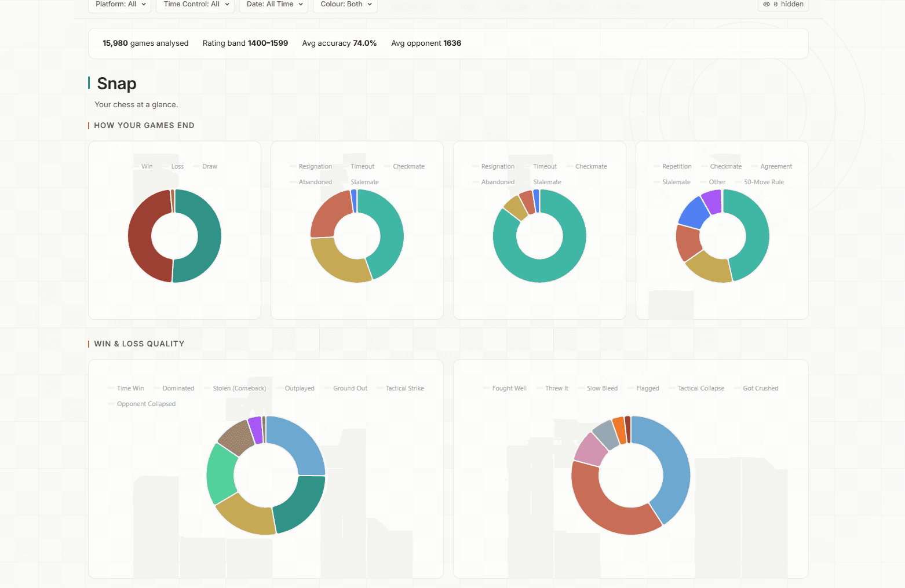Click the speckled brown segment of win-quality donut
The width and height of the screenshot is (905, 588).
click(236, 438)
